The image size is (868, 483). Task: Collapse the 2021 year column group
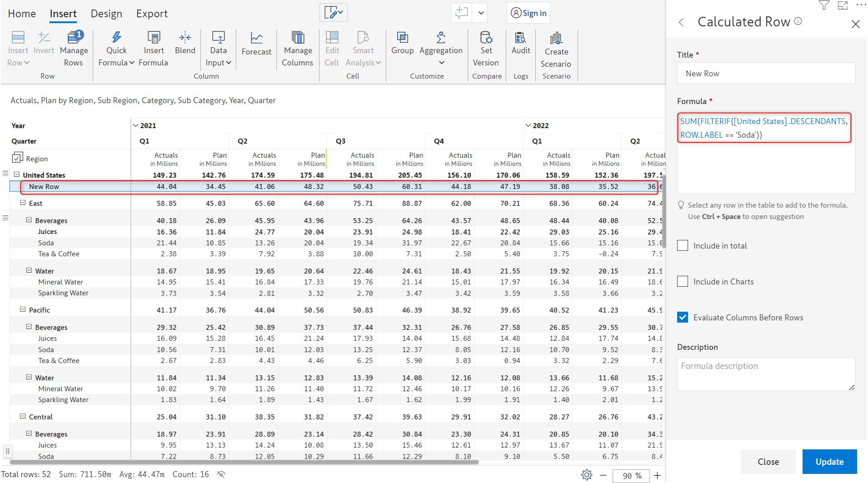(x=135, y=125)
